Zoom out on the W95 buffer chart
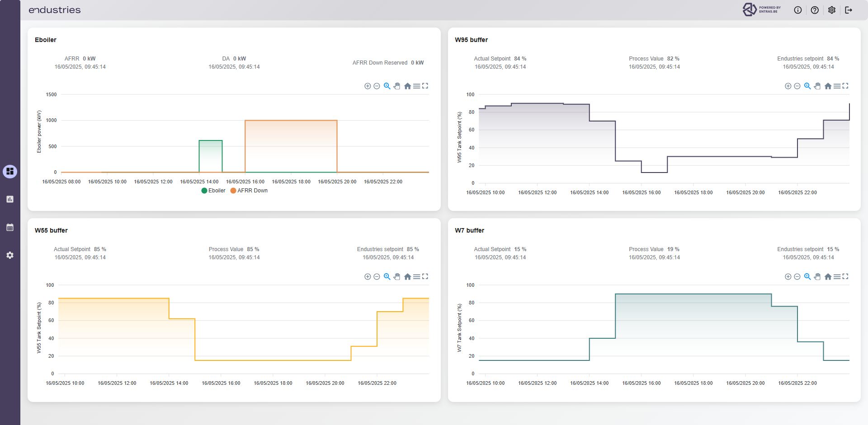 click(x=797, y=86)
